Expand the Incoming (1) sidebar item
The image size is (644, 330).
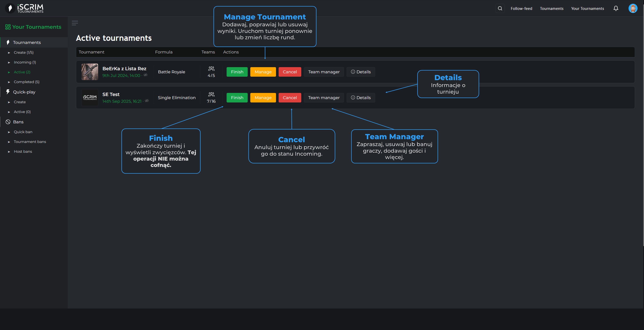[x=25, y=62]
